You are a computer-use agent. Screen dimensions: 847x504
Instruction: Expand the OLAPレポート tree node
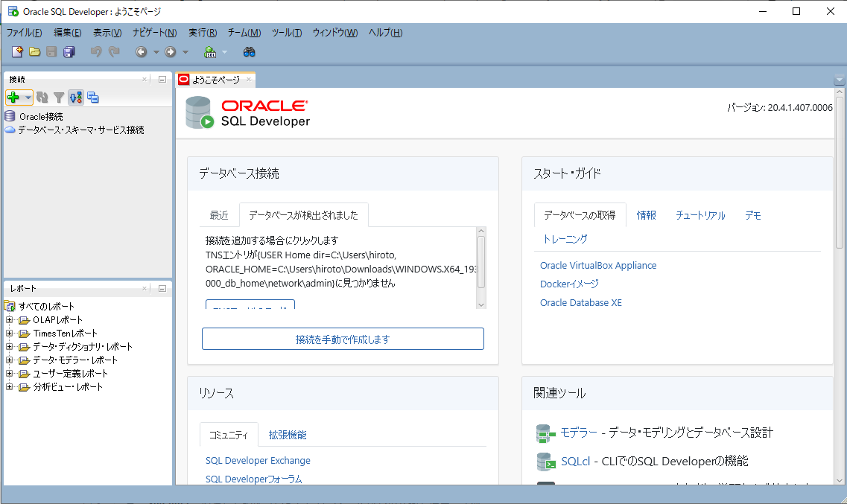(10, 320)
